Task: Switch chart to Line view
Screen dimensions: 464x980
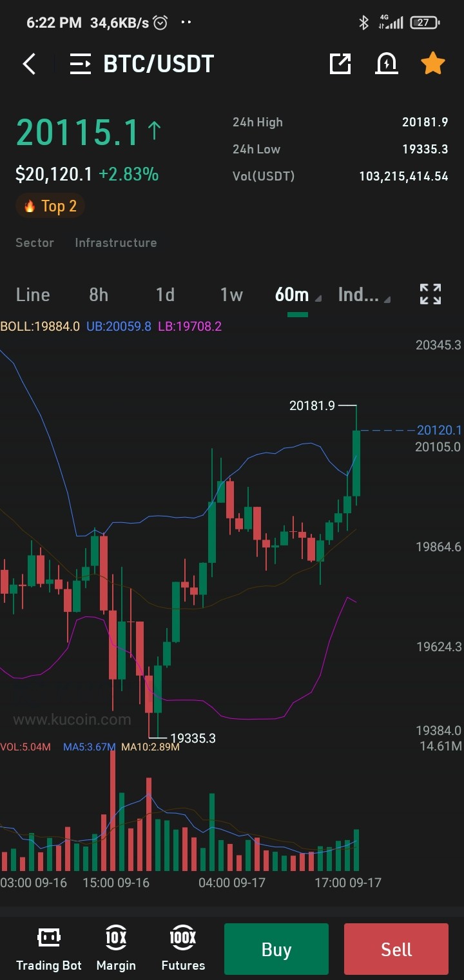Action: (x=33, y=295)
